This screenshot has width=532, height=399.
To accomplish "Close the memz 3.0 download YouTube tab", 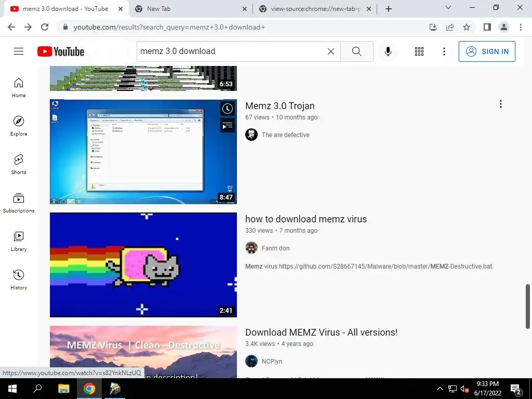I will [x=121, y=9].
